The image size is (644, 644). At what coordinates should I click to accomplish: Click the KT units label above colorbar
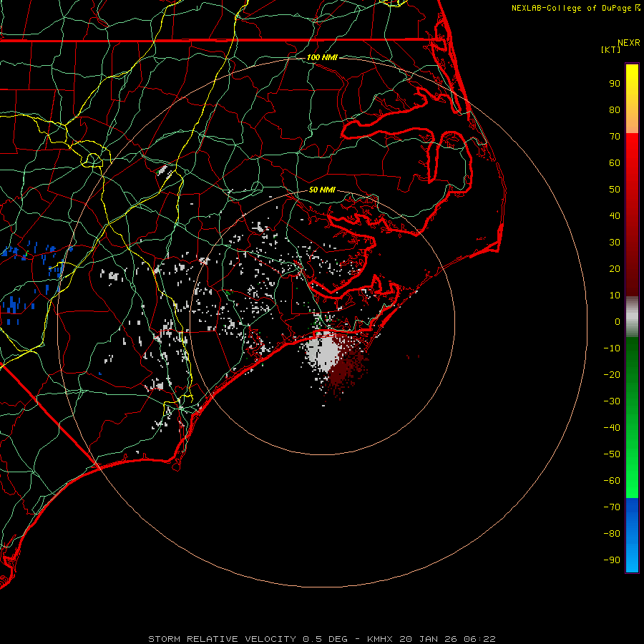pyautogui.click(x=611, y=49)
